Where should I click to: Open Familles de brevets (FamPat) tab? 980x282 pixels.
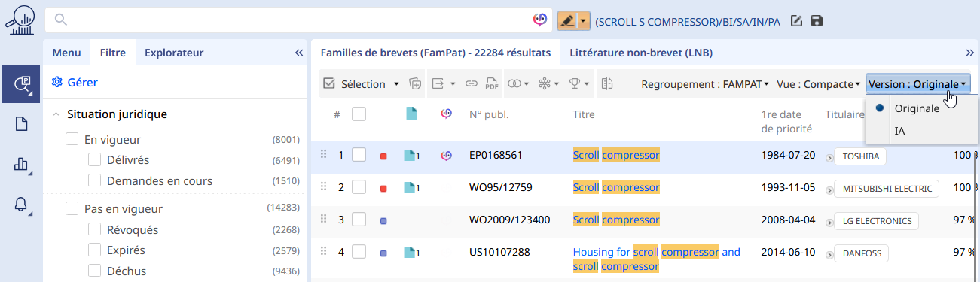tap(435, 53)
